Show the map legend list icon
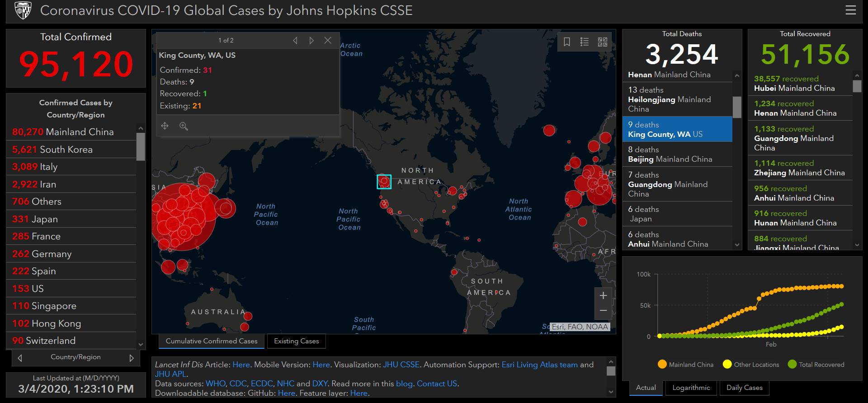Viewport: 868px width, 403px height. (585, 42)
